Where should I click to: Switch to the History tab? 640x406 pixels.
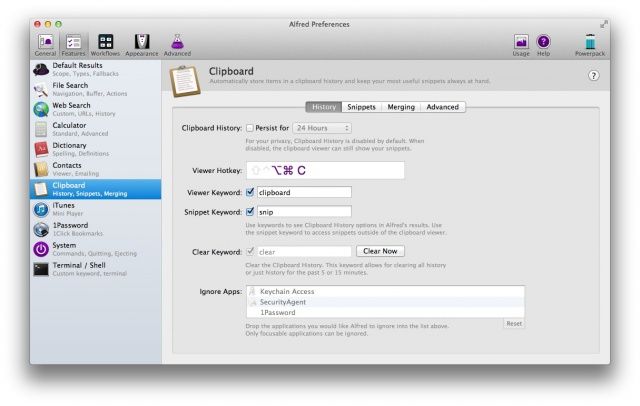324,107
